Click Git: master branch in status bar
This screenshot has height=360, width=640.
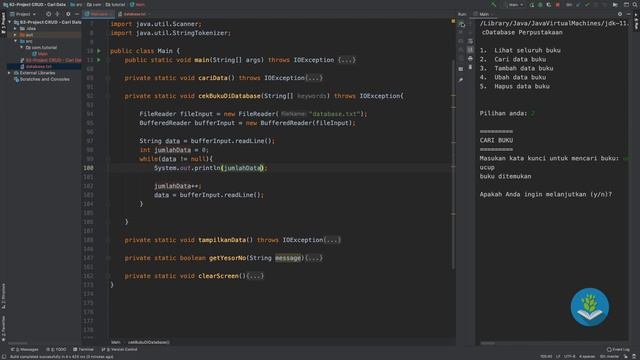[609, 356]
